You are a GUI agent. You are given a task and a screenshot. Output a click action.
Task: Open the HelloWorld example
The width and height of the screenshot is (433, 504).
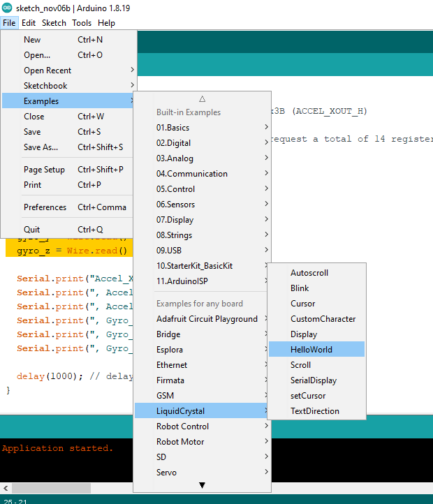(316, 350)
